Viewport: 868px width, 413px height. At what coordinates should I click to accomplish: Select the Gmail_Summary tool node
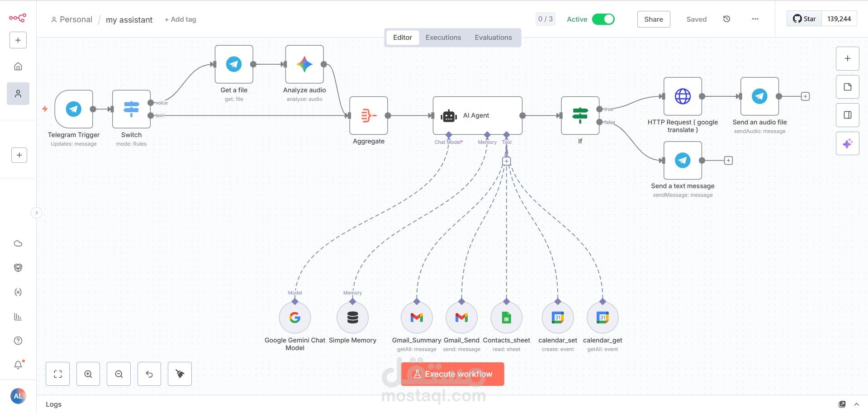tap(417, 318)
